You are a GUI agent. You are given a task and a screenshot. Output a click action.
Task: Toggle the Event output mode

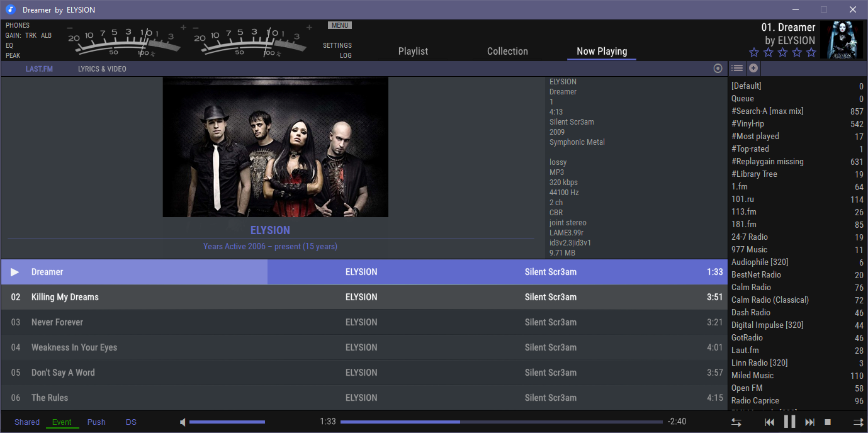pos(62,422)
